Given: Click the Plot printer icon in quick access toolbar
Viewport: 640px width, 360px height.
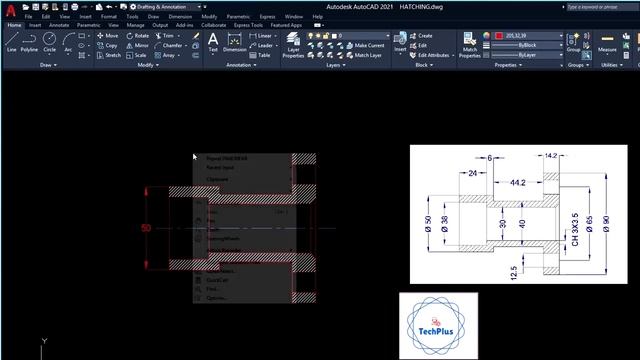Looking at the screenshot, I should [x=75, y=7].
